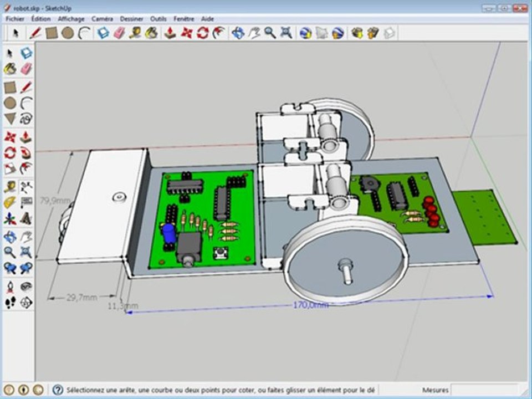Pick the Offset tool in the left toolset
532x399 pixels.
[x=26, y=168]
